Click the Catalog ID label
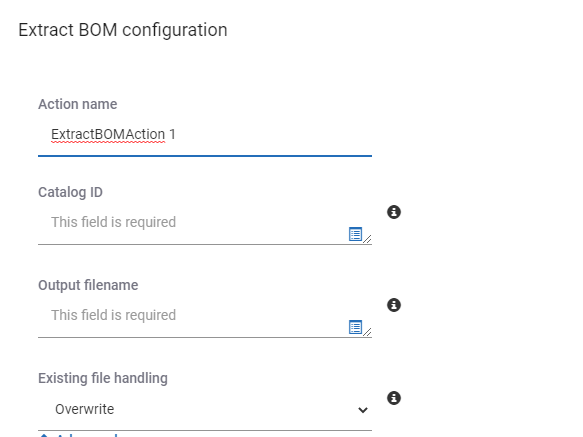583x437 pixels. (70, 192)
